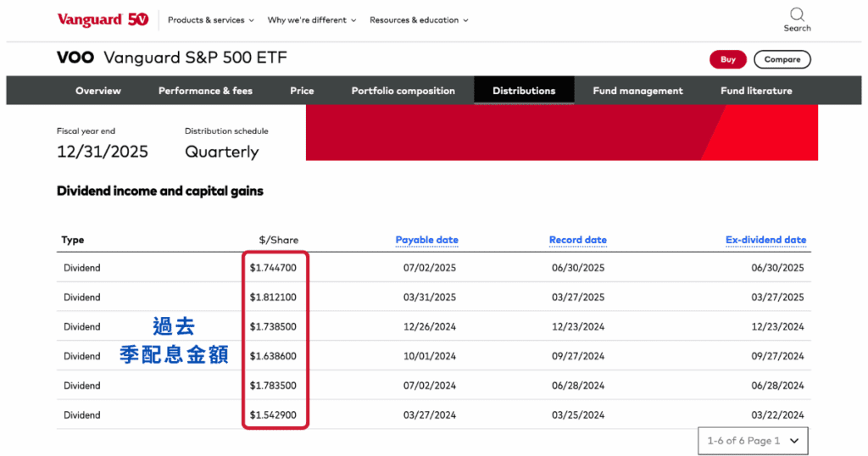Open the 1-6 of 6 Page 1 dropdown
Image resolution: width=868 pixels, height=456 pixels.
tap(753, 441)
